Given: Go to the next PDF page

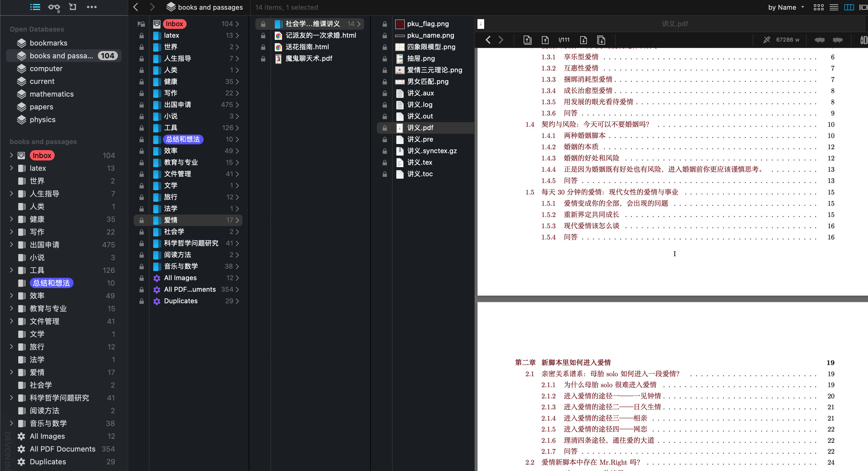Looking at the screenshot, I should [x=584, y=40].
